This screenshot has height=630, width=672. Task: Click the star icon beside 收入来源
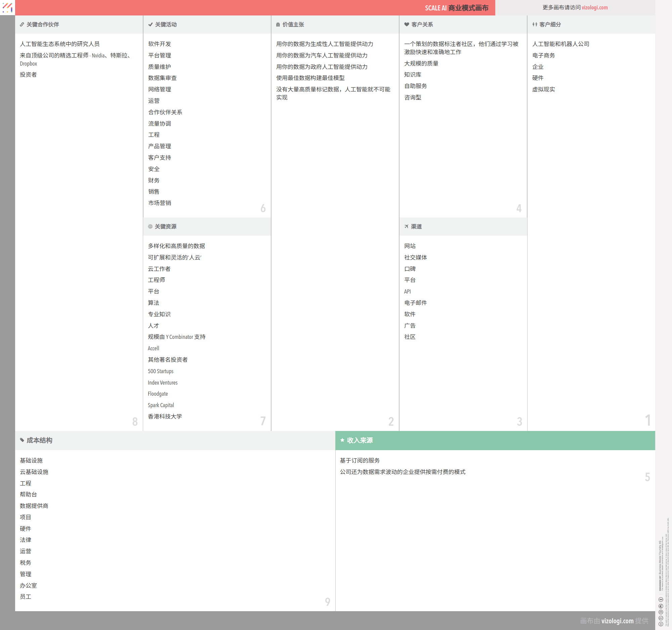coord(342,440)
